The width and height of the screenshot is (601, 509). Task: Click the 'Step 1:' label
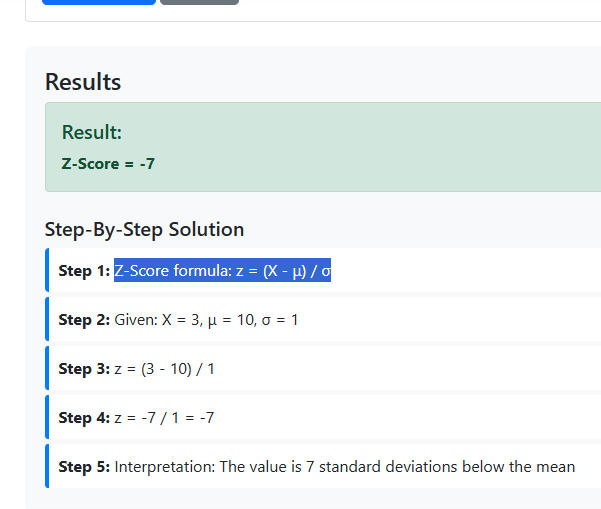pyautogui.click(x=84, y=271)
